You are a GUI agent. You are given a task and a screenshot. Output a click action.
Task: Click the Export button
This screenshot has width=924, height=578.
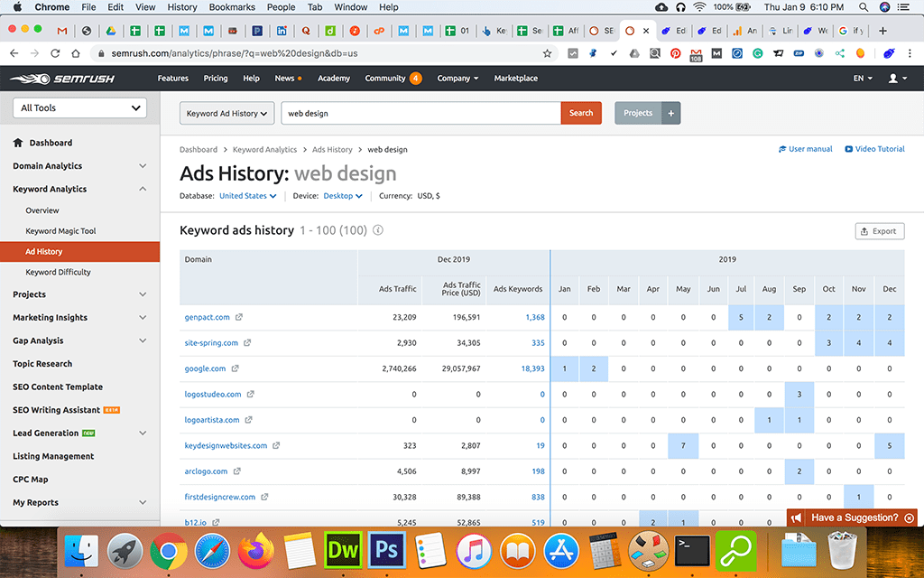coord(879,231)
